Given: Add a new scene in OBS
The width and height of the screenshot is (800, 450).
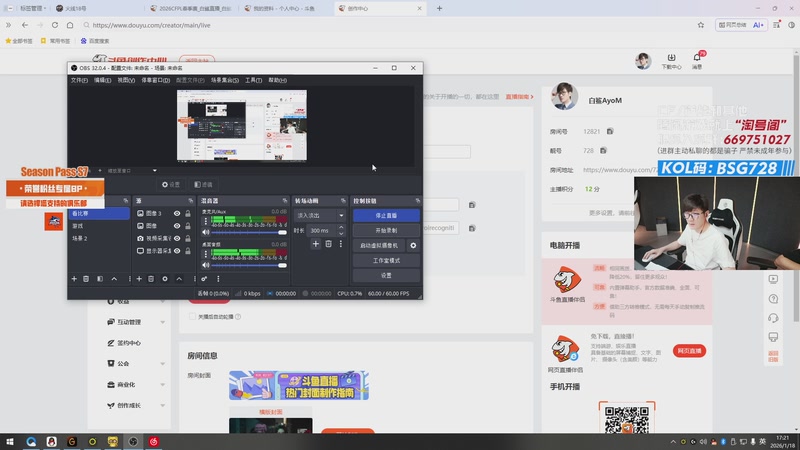Looking at the screenshot, I should click(x=74, y=279).
